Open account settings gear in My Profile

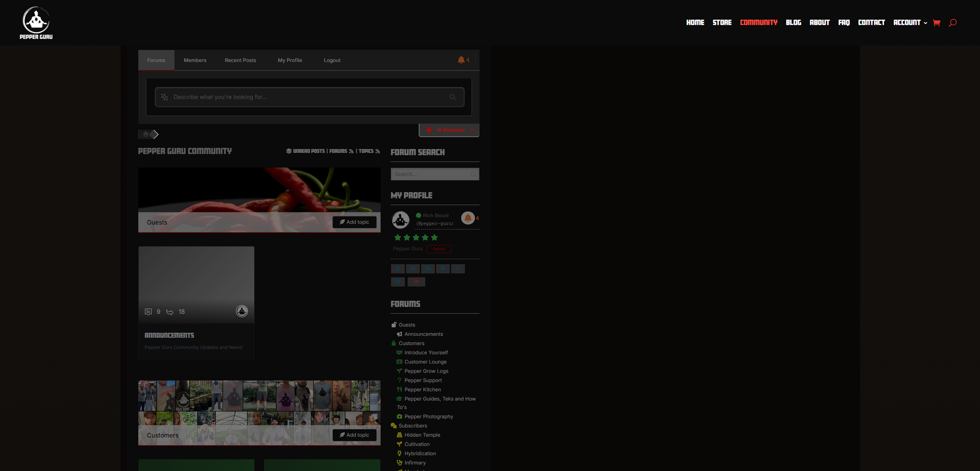tap(413, 269)
